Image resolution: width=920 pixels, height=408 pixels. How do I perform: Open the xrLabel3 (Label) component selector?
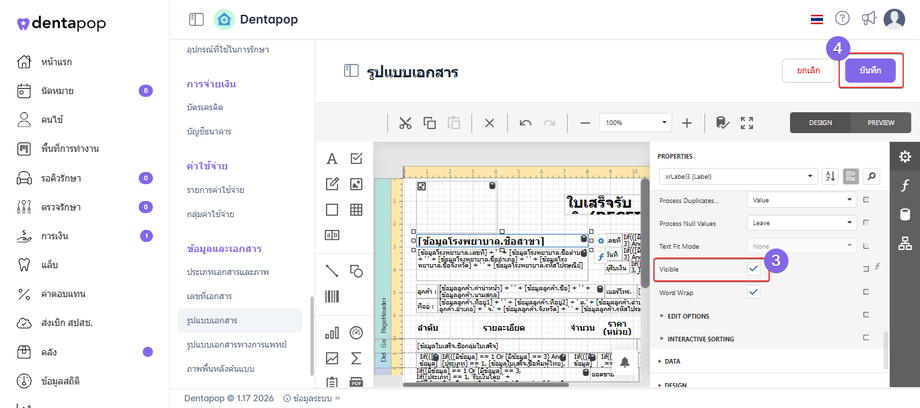[738, 176]
